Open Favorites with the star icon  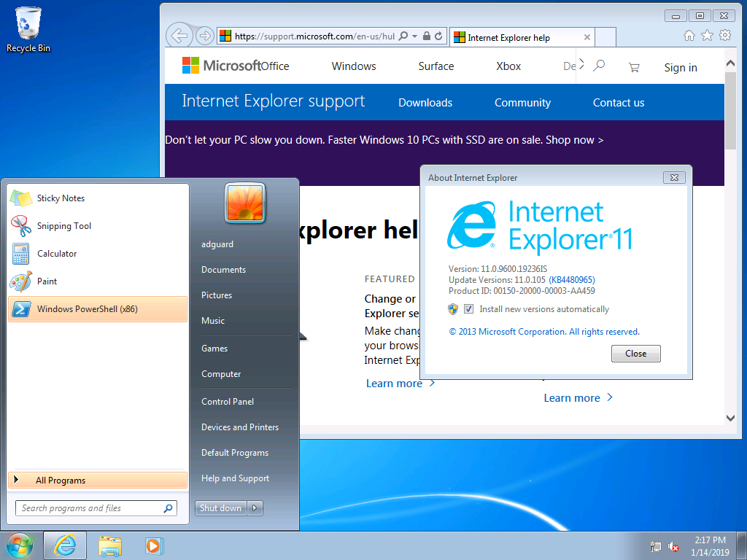pyautogui.click(x=707, y=35)
